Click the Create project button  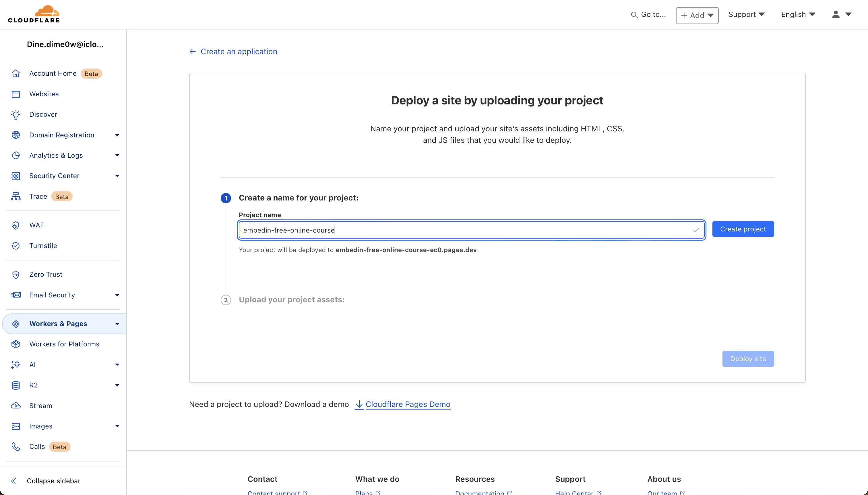[x=743, y=229]
